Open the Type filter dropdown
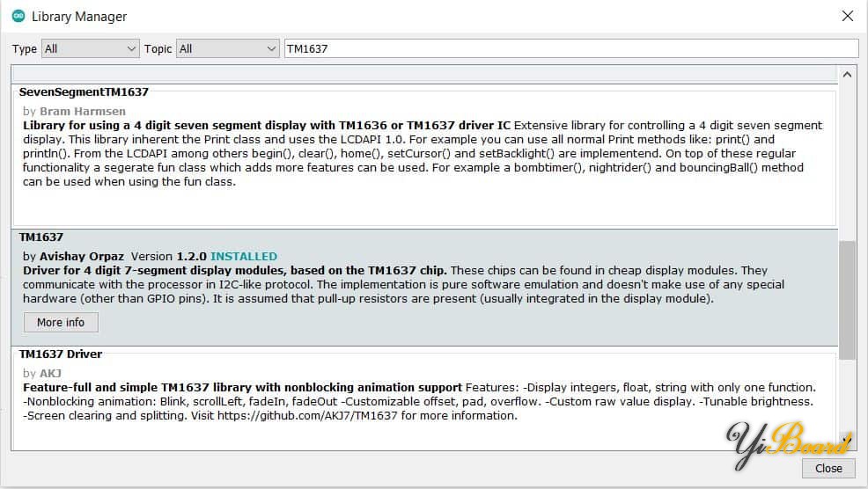The image size is (868, 489). coord(90,48)
